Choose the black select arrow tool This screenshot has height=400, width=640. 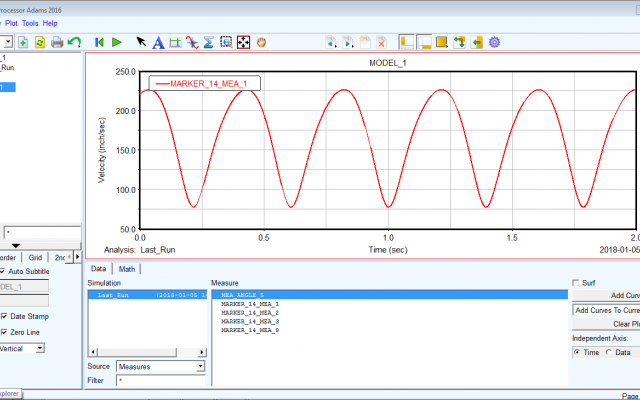pyautogui.click(x=141, y=42)
